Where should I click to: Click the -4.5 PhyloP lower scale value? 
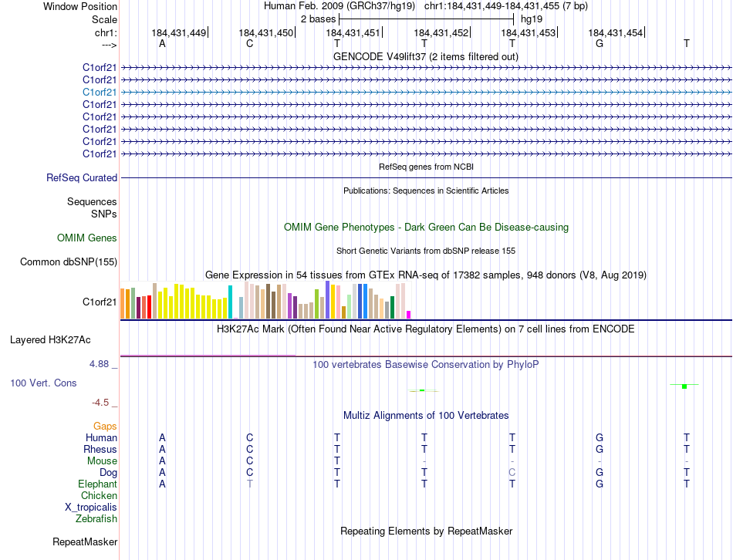tap(100, 403)
